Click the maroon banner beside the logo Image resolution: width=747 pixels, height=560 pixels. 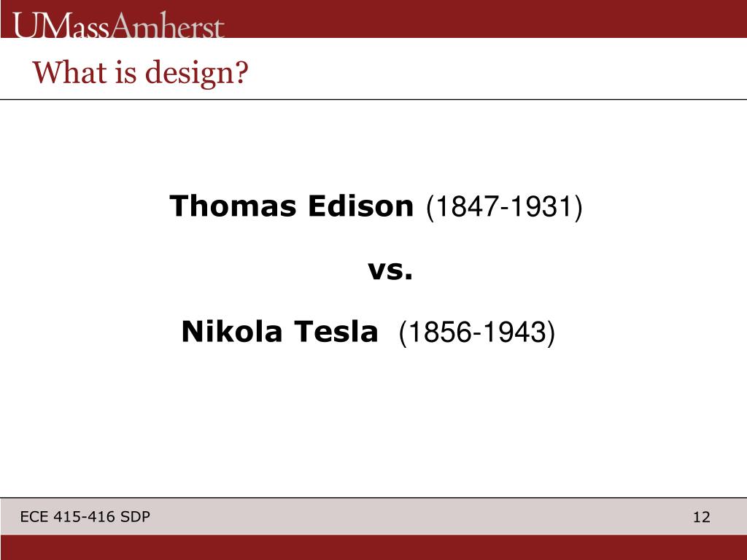(x=486, y=18)
